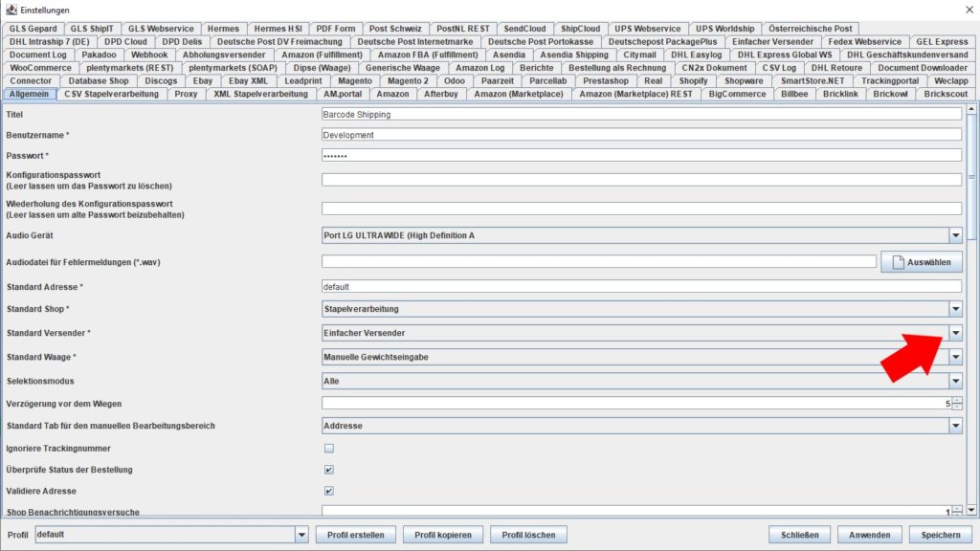
Task: Close the Einstellungen window
Action: (969, 10)
